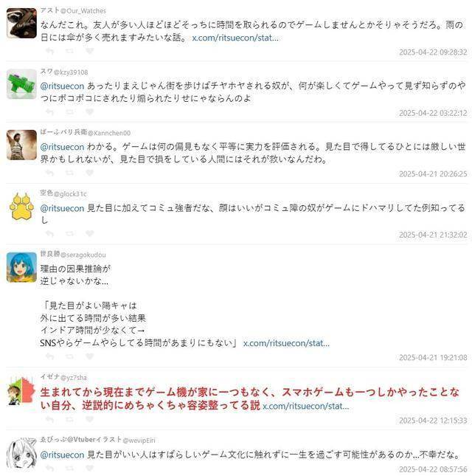
Task: Like the Our_Watches tweet
Action: [89, 51]
